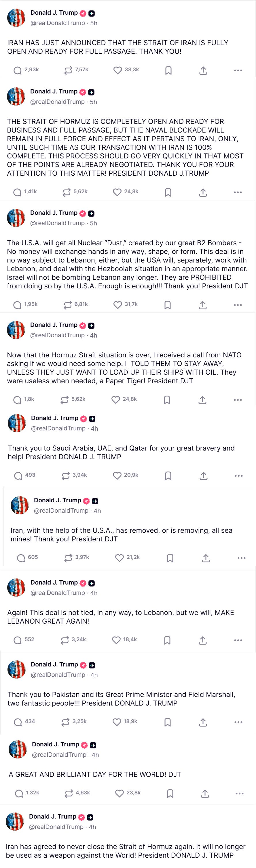Reply to the Strait of Iran announcement post

coord(18,70)
